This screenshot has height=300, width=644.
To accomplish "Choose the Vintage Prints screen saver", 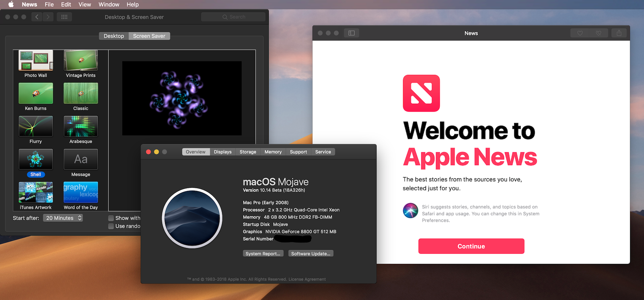I will click(81, 64).
